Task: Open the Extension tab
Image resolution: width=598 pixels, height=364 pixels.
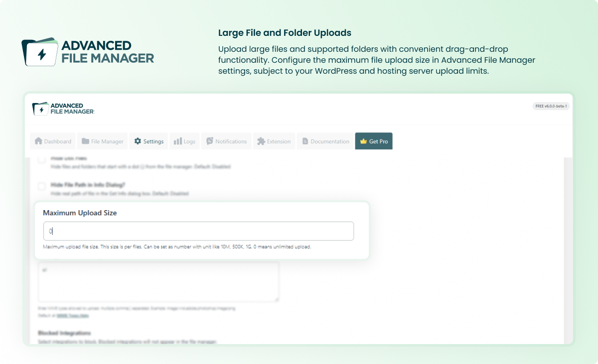Action: pyautogui.click(x=274, y=141)
